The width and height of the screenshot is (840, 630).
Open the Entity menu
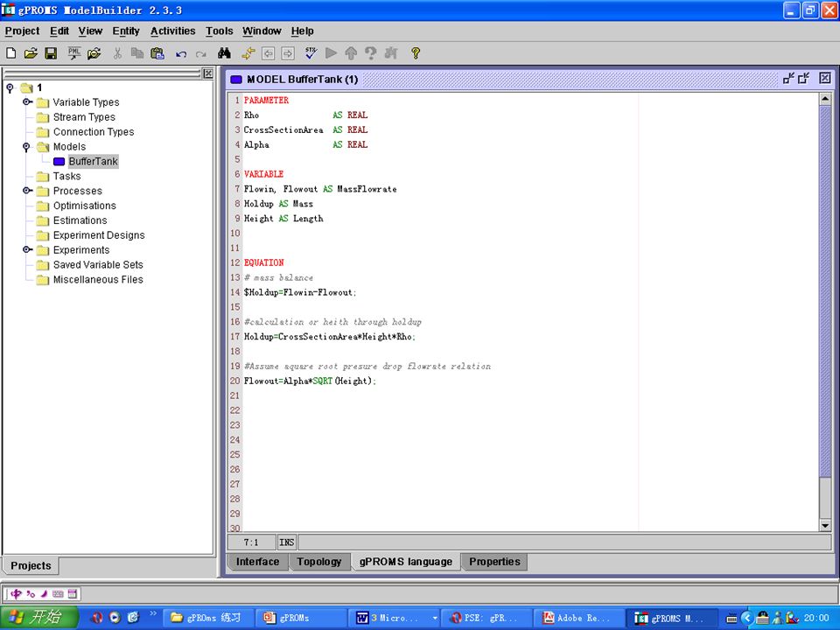[126, 31]
